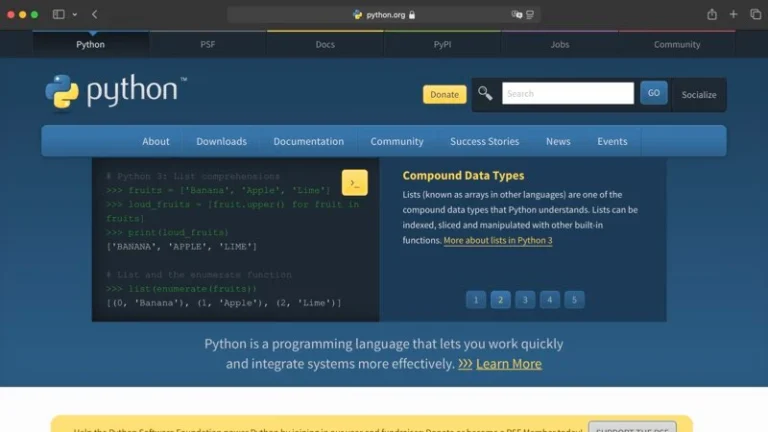Open Reader view icon in address bar
This screenshot has width=768, height=432.
(530, 14)
